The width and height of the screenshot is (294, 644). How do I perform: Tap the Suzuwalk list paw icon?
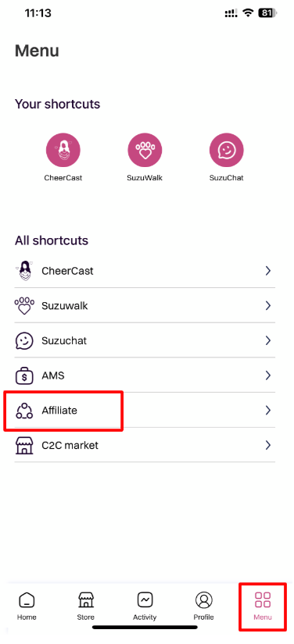(24, 306)
